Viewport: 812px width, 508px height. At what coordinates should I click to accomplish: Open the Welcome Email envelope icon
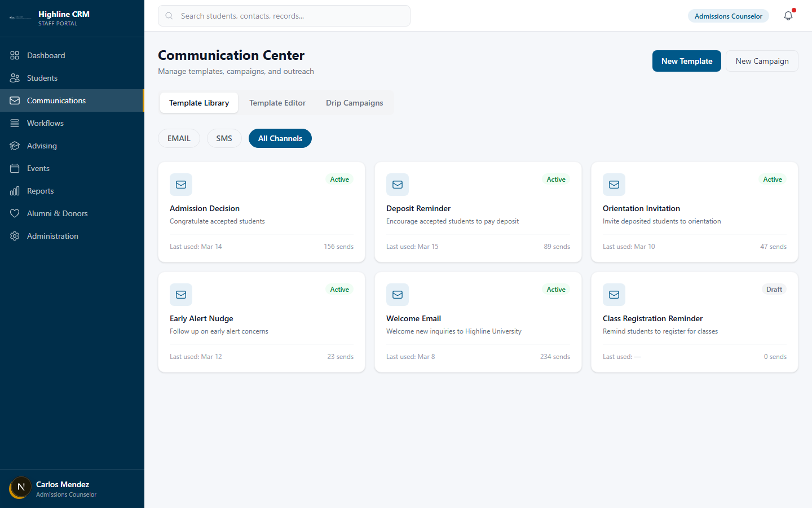(x=397, y=294)
